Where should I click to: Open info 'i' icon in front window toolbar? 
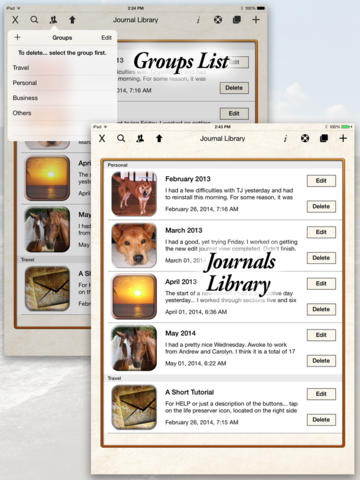click(285, 139)
